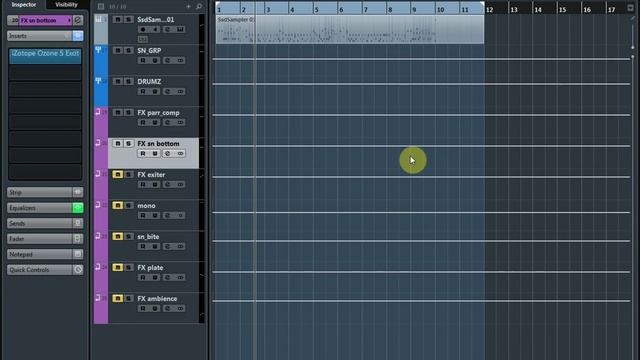Open channel settings for FX sn bottom track
This screenshot has height=360, width=640.
tap(168, 153)
